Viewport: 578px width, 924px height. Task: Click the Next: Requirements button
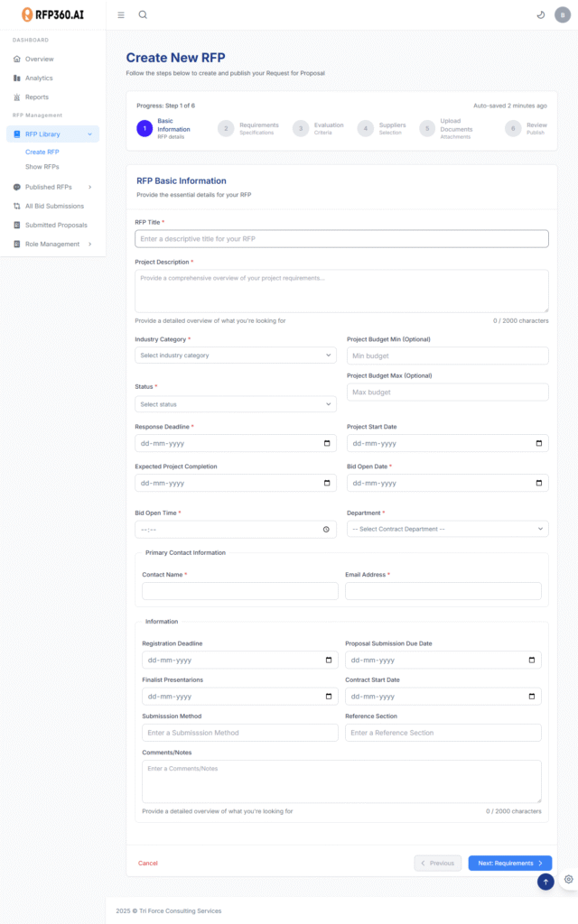pos(509,863)
